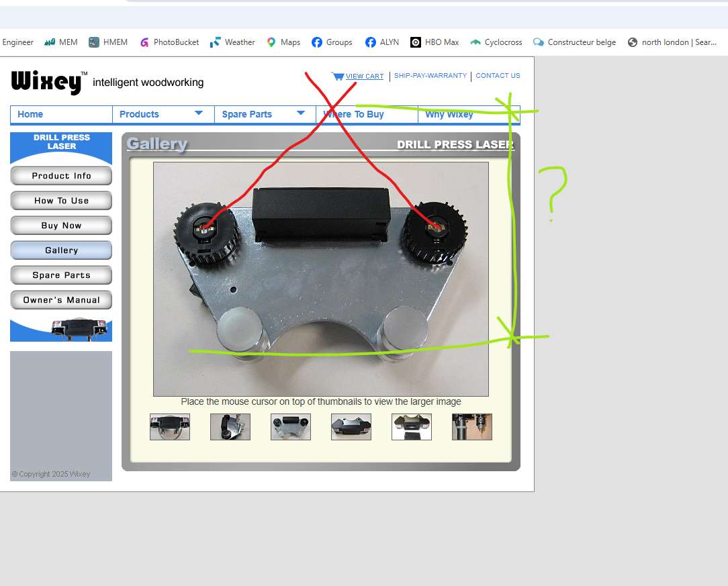This screenshot has width=728, height=586.
Task: Click the Buy Now button
Action: (61, 226)
